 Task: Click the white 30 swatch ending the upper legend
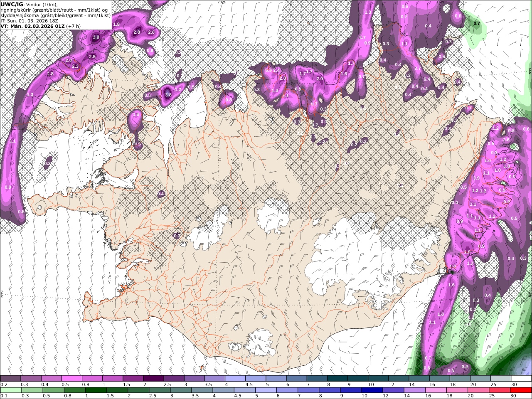tap(521, 379)
